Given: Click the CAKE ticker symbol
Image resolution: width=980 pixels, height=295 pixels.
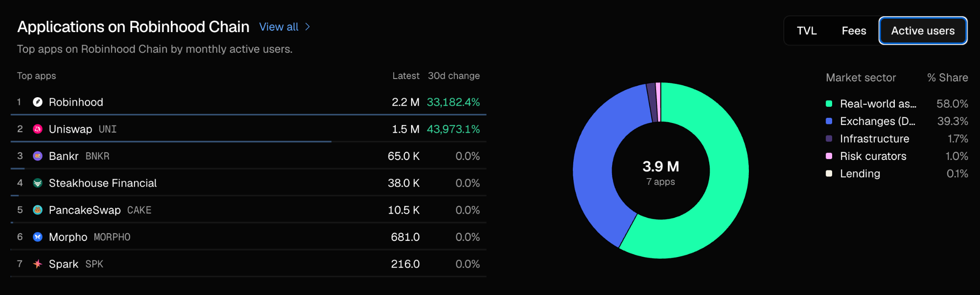Looking at the screenshot, I should (139, 210).
